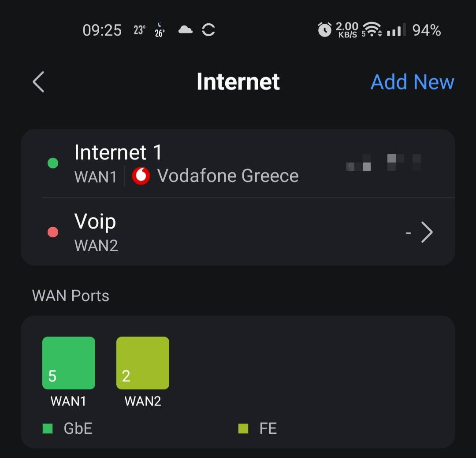Tap the sync refresh status icon

(x=208, y=30)
